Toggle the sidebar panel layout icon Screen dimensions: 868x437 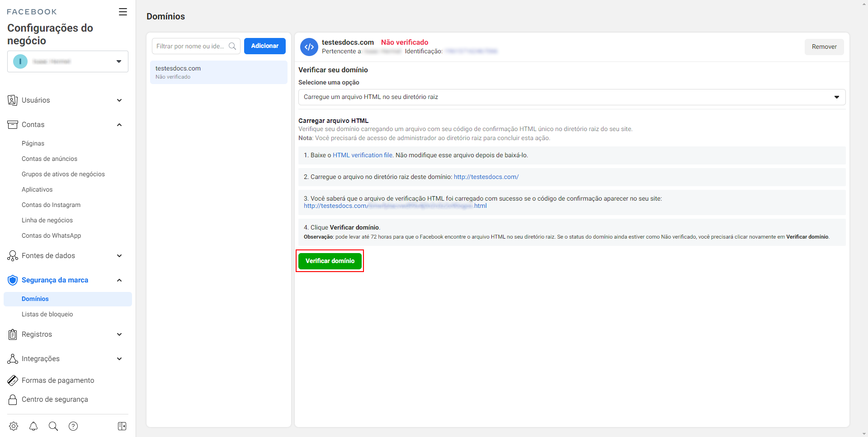coord(122,426)
